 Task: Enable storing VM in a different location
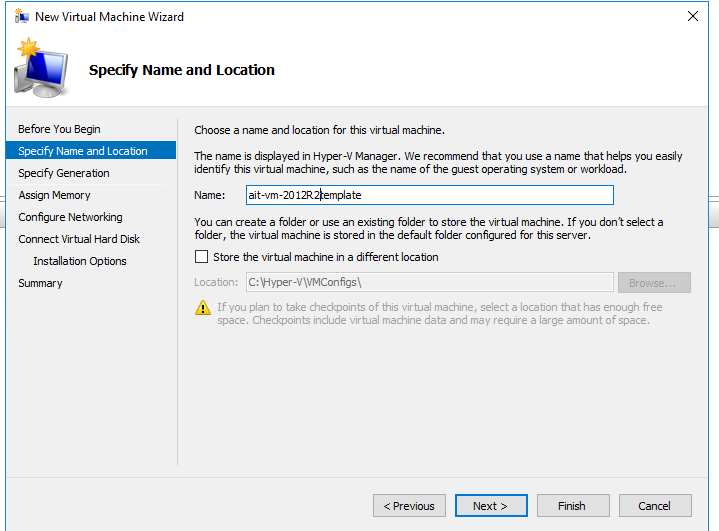(201, 256)
